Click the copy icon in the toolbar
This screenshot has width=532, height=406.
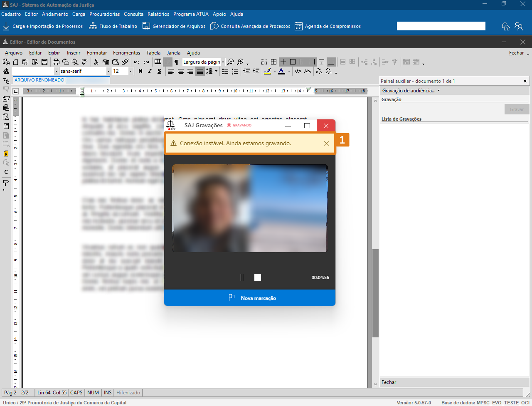106,62
